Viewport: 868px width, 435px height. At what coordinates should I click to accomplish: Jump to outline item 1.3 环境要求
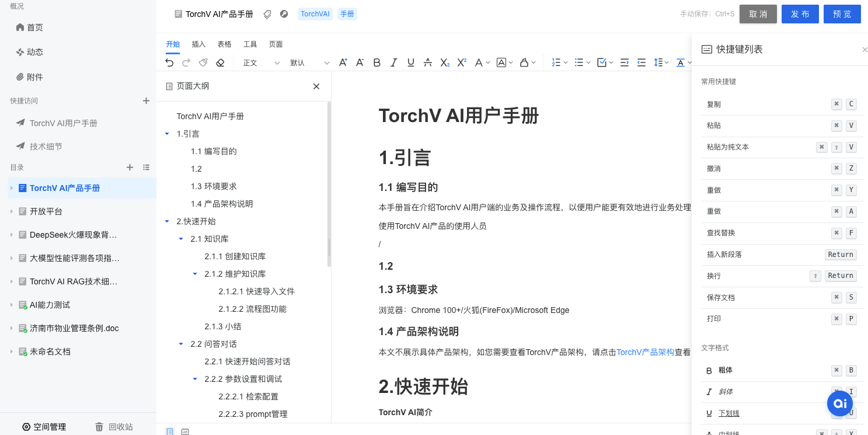tap(214, 186)
